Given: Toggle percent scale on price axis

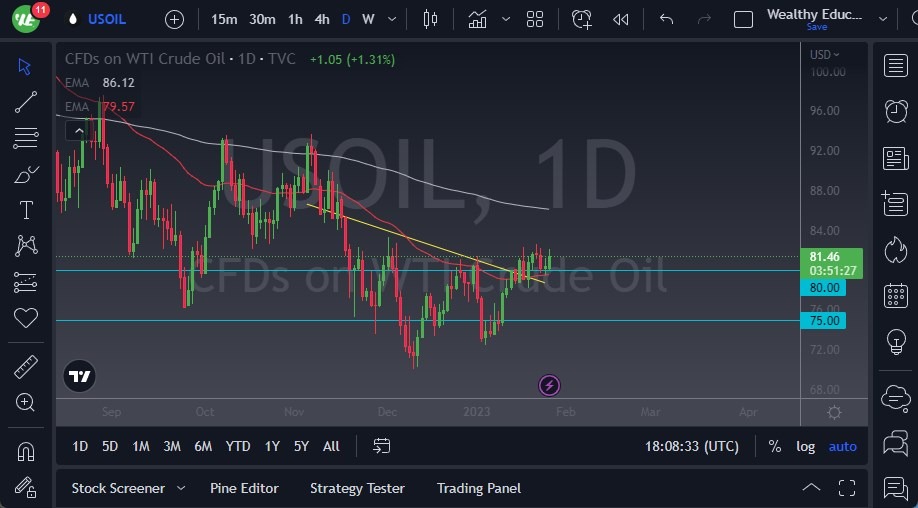Looking at the screenshot, I should point(775,446).
